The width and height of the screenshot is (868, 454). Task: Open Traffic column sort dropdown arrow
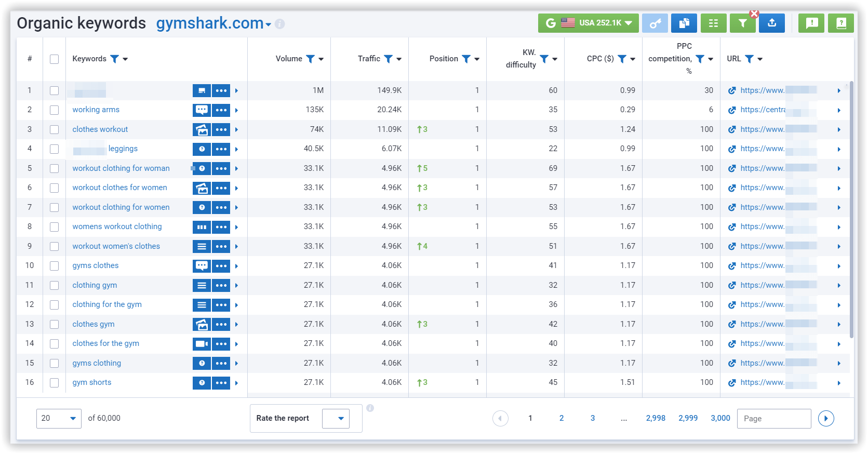coord(399,59)
